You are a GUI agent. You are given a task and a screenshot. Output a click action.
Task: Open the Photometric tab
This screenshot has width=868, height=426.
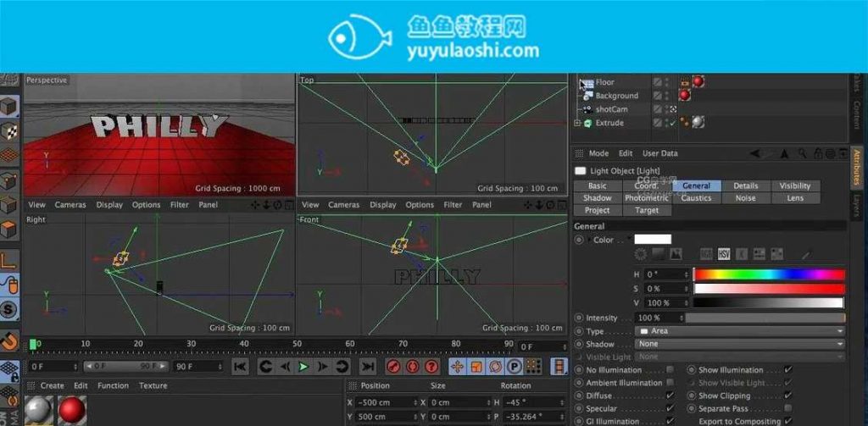click(647, 198)
